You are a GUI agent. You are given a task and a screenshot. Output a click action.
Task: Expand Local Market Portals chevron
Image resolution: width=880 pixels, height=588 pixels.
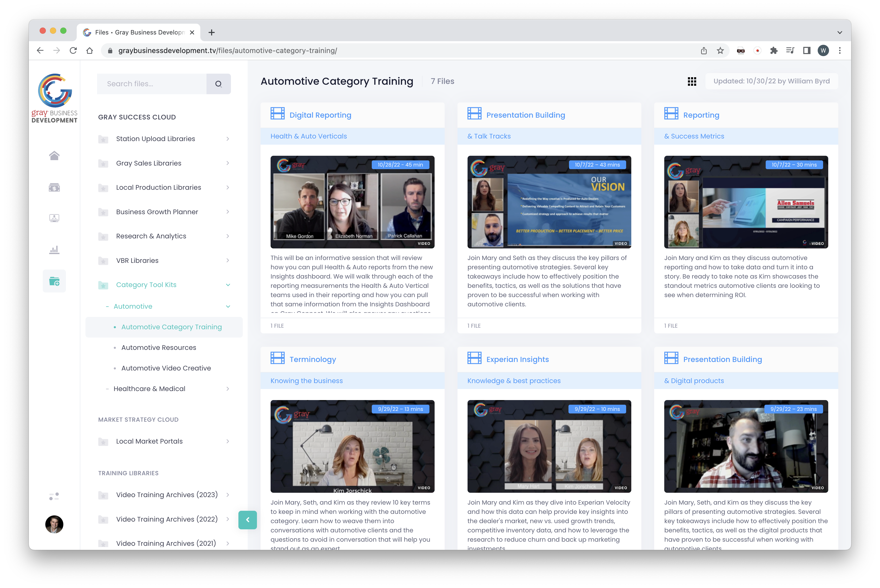(x=228, y=441)
